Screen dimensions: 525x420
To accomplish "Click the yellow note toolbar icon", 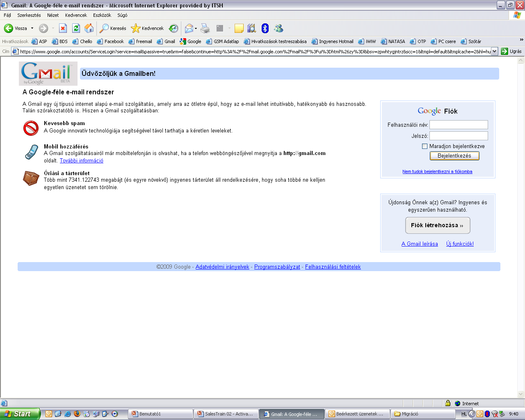I will click(x=239, y=28).
